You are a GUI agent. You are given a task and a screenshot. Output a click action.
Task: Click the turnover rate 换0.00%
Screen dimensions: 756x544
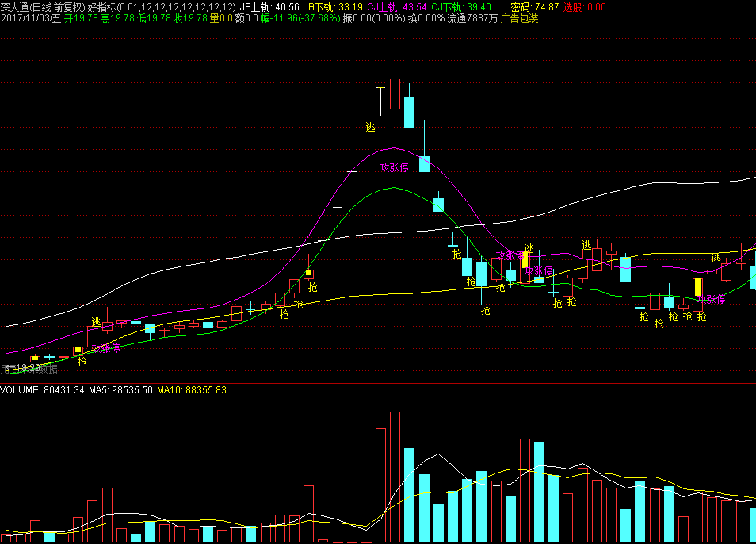[426, 19]
